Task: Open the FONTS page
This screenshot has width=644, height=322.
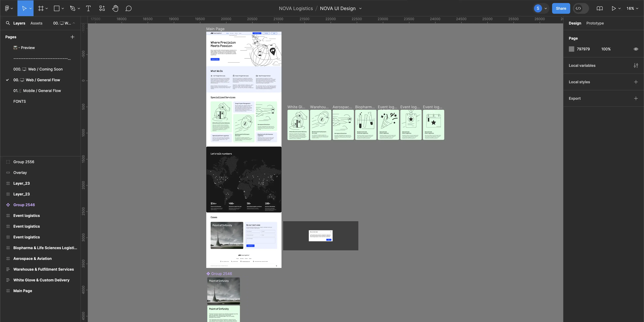Action: tap(19, 101)
